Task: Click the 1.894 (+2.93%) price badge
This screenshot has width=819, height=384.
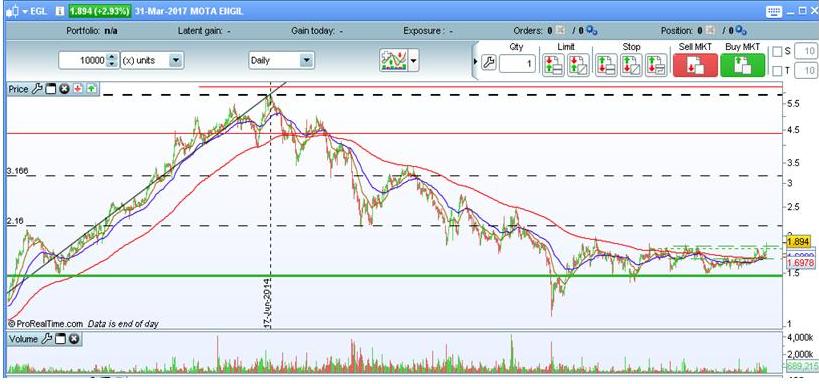Action: [99, 11]
